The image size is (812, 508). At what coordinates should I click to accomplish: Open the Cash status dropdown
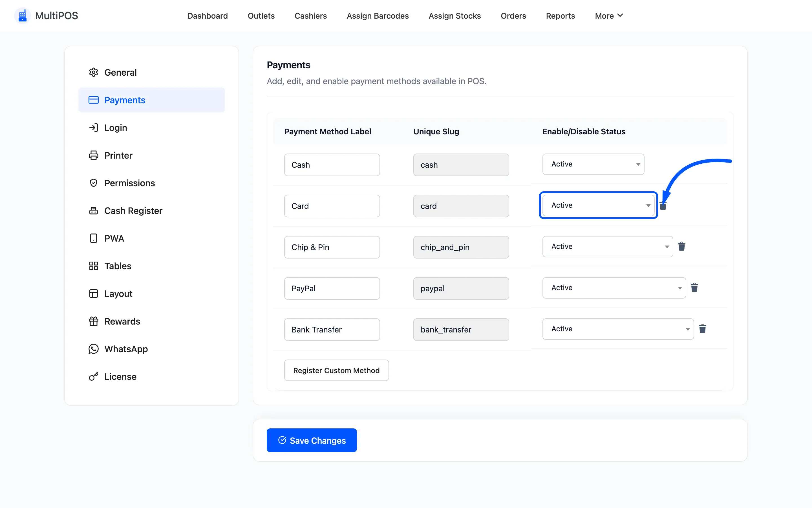point(593,164)
